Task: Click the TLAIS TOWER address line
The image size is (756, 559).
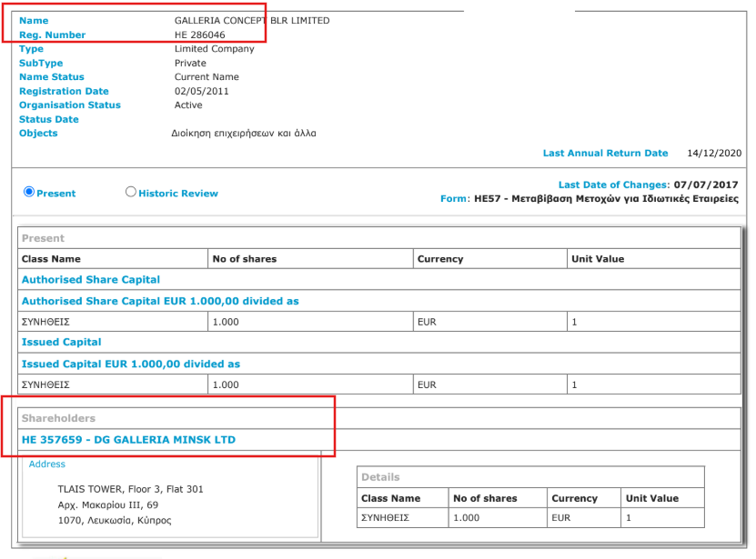Action: pyautogui.click(x=130, y=490)
